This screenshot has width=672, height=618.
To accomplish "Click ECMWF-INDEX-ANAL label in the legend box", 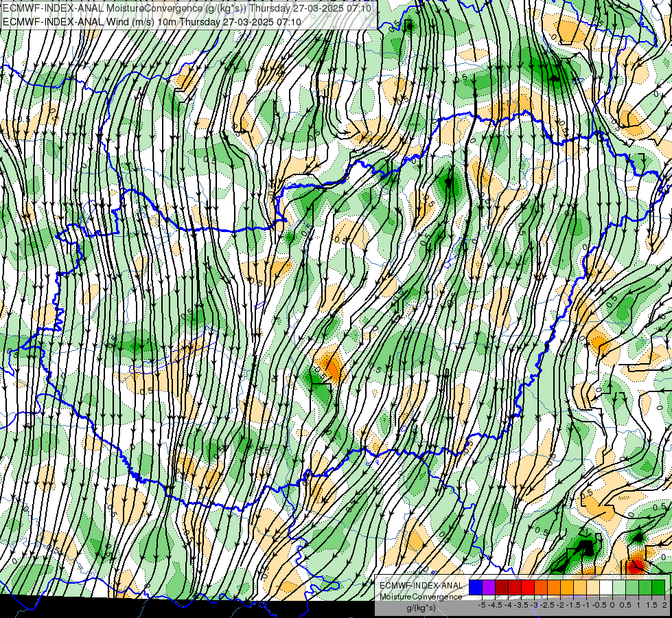I will point(421,586).
